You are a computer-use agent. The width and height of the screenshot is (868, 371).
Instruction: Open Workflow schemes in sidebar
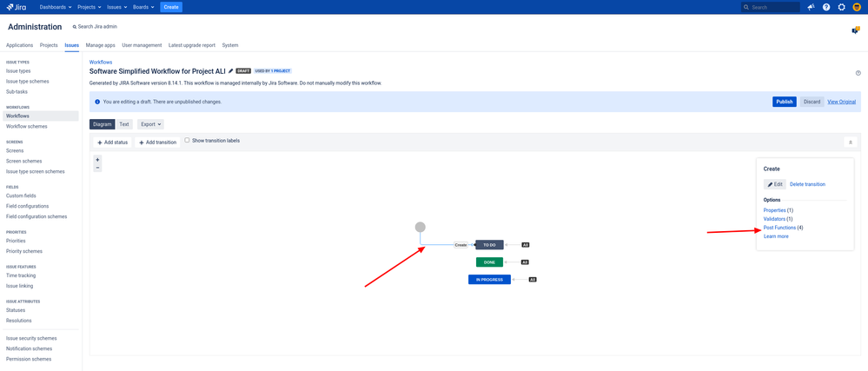click(27, 126)
